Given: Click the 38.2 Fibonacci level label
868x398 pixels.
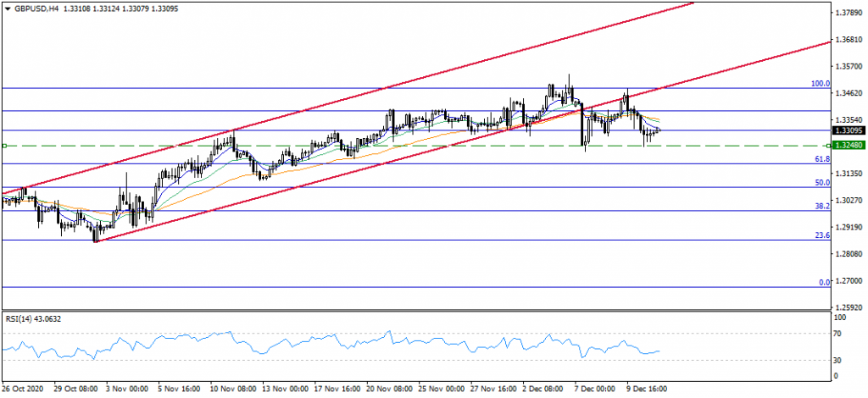Looking at the screenshot, I should pyautogui.click(x=821, y=206).
